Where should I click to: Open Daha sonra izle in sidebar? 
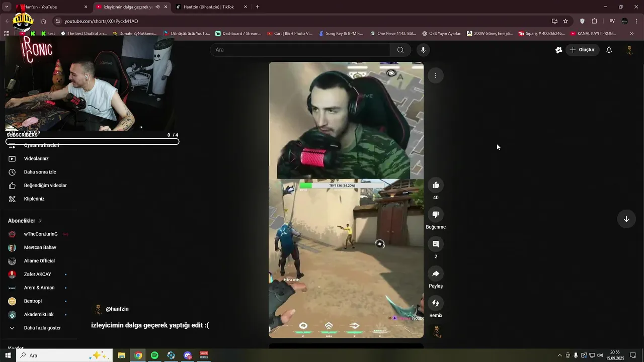[x=40, y=172]
